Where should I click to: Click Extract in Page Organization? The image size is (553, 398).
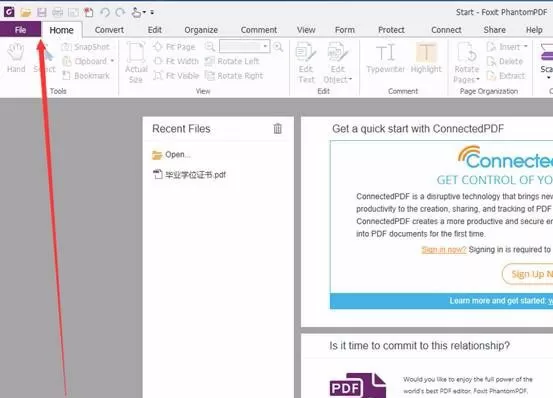[506, 75]
